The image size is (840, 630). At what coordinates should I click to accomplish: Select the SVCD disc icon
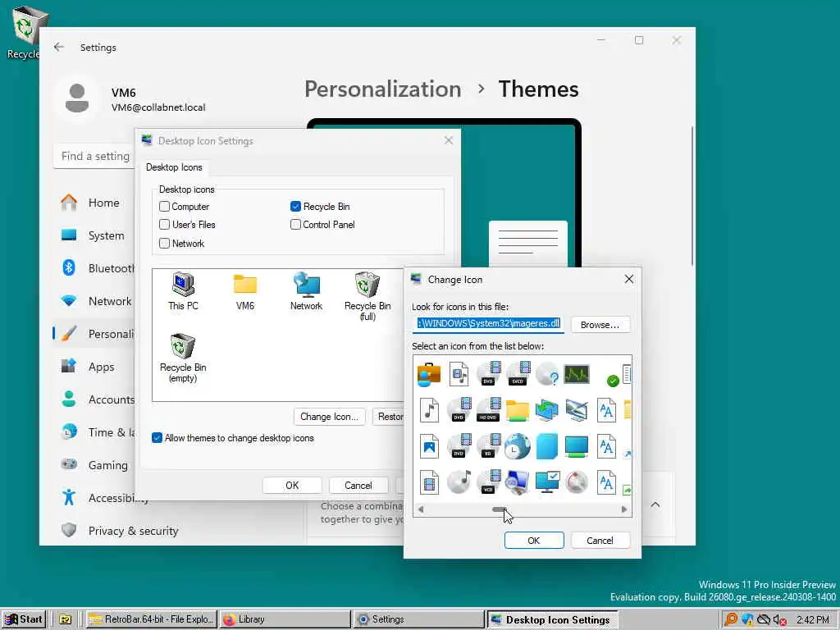(518, 373)
